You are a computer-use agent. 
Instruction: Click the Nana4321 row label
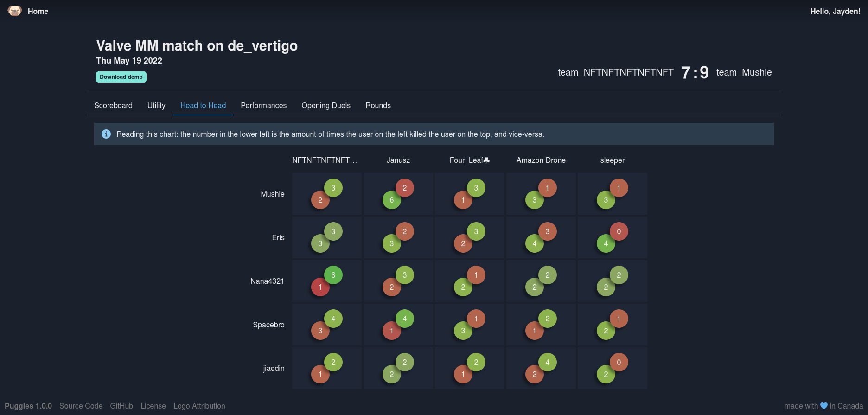pos(267,281)
